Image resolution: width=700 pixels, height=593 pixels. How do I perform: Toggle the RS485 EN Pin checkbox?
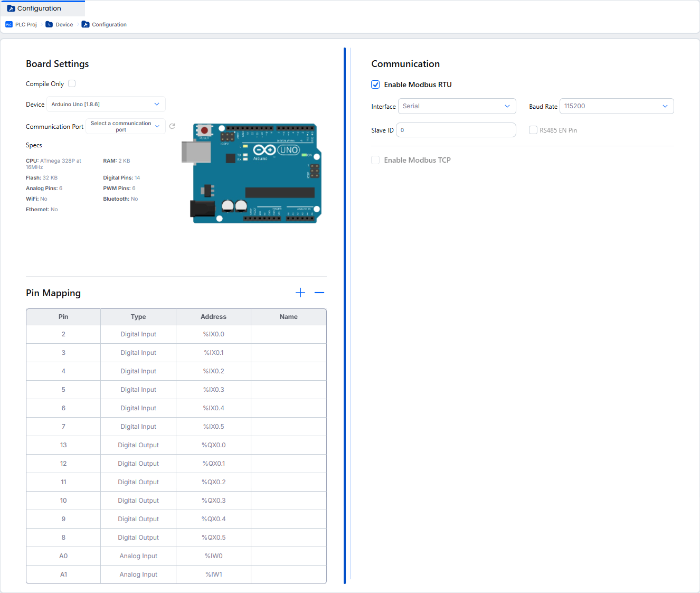[533, 130]
